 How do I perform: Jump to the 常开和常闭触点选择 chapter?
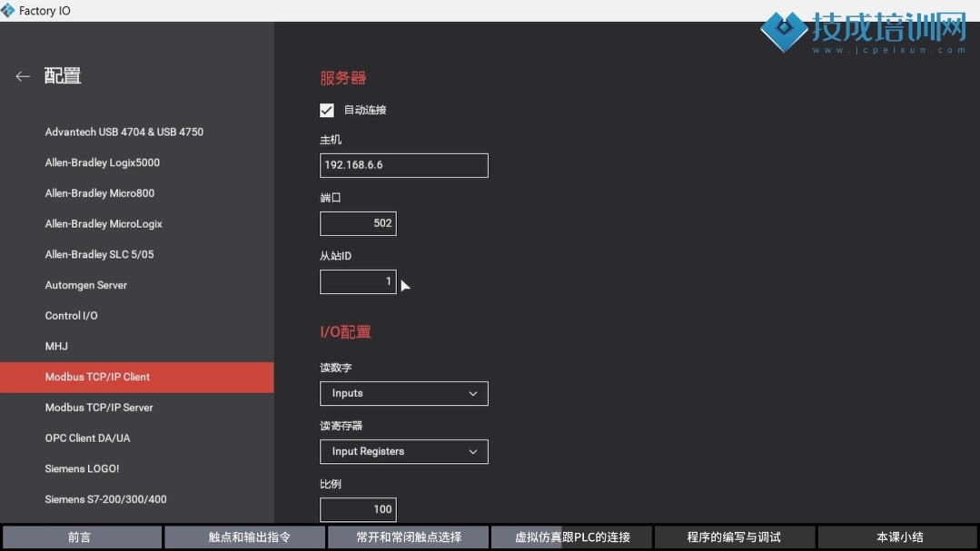(408, 537)
